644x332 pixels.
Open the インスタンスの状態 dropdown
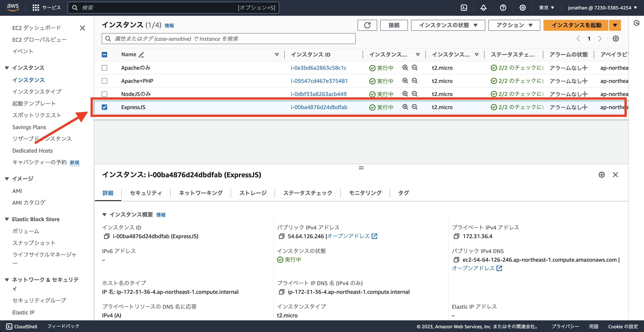(448, 25)
